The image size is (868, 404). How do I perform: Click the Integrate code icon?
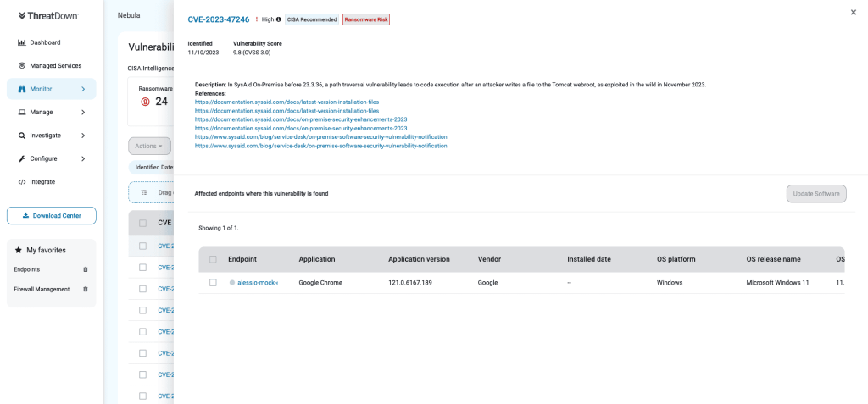(22, 182)
